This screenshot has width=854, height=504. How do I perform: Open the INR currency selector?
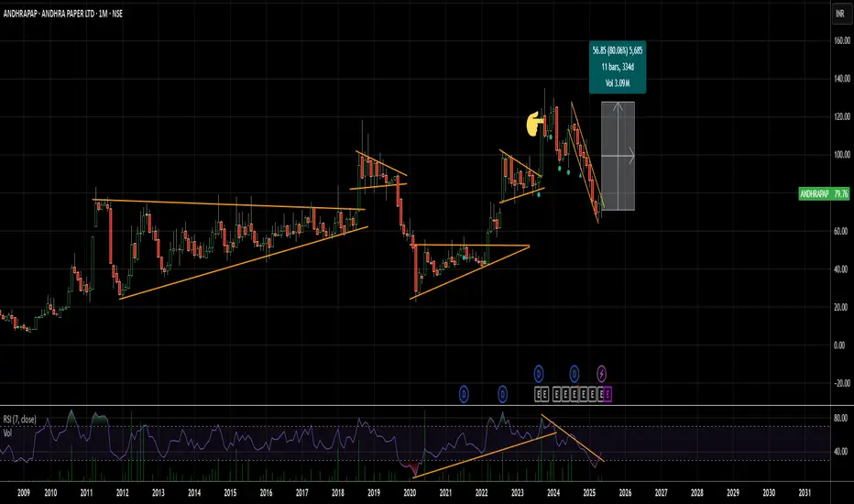coord(840,14)
